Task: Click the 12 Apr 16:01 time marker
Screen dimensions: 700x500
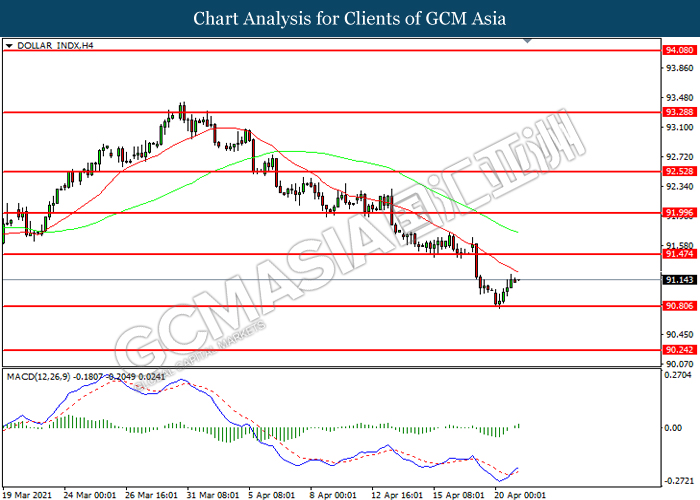Action: (397, 495)
